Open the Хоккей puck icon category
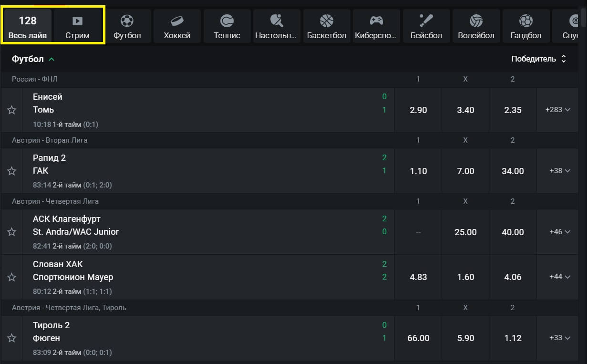The image size is (589, 364). point(177,21)
